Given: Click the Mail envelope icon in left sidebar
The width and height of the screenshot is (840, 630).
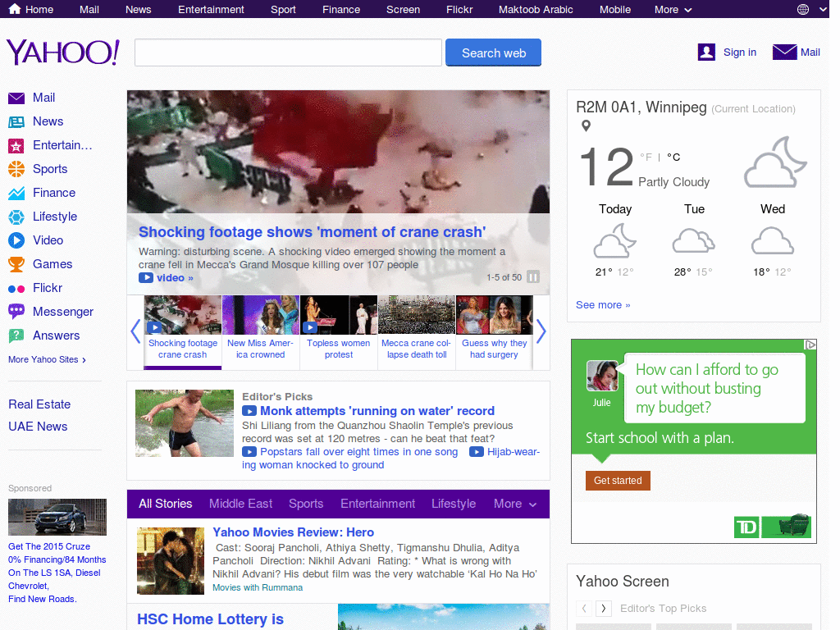Looking at the screenshot, I should [16, 98].
